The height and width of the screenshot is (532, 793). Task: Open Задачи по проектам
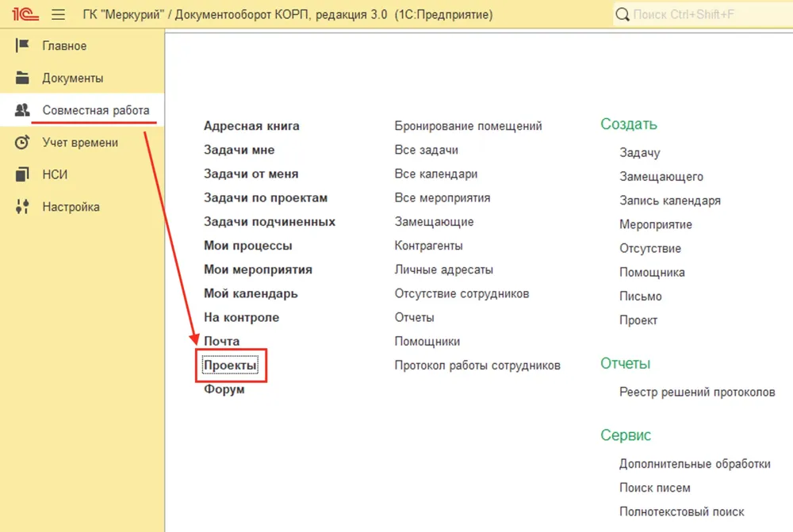(x=266, y=197)
